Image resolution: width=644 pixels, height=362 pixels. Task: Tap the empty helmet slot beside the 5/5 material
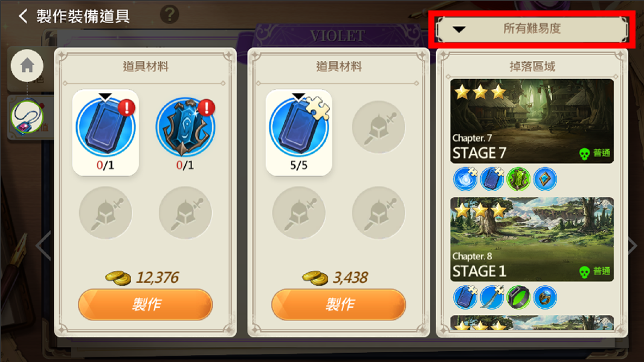379,127
